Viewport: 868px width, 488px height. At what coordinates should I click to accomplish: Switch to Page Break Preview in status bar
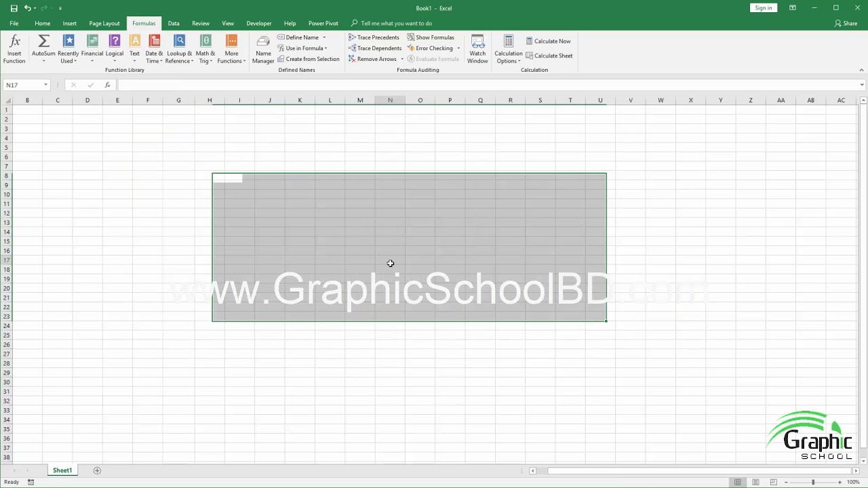(773, 482)
